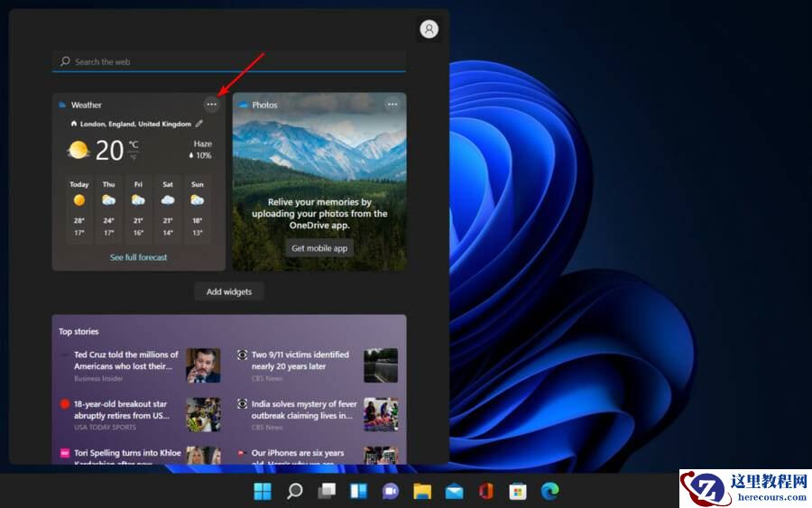Open the Two 9/11 victims identified story
This screenshot has height=508, width=812.
[300, 360]
